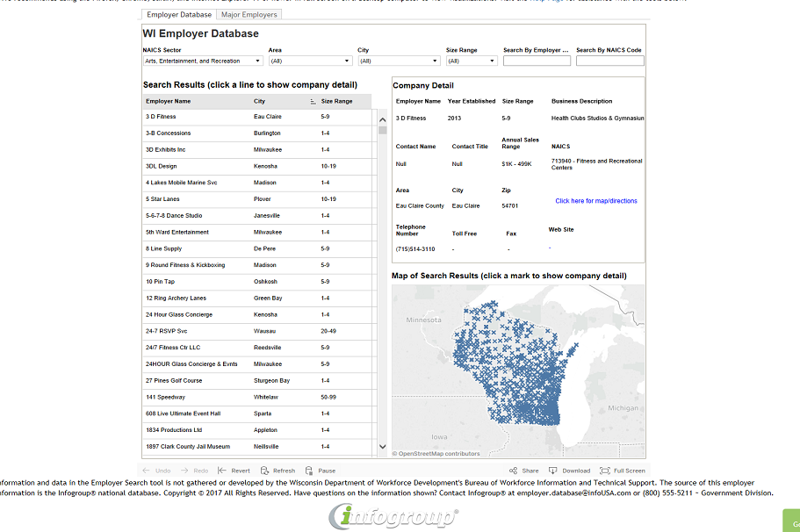Select the 5th Ward Entertainment row
Image resolution: width=800 pixels, height=532 pixels.
257,232
